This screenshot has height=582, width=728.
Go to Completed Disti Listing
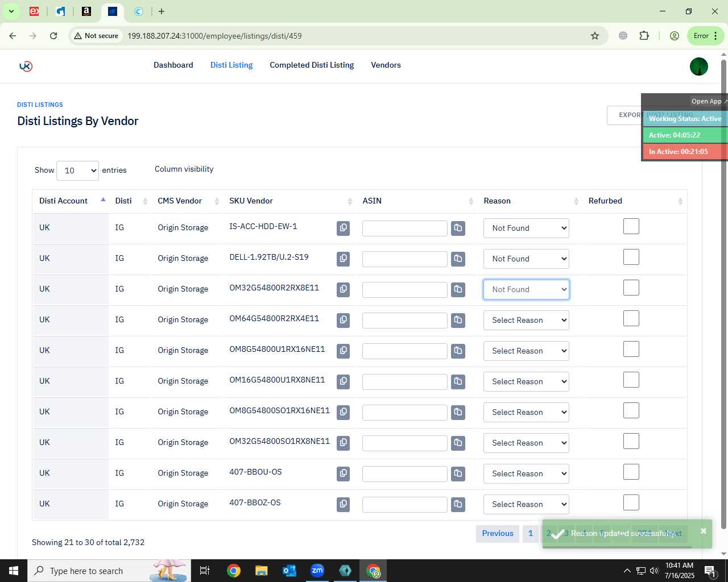(312, 65)
